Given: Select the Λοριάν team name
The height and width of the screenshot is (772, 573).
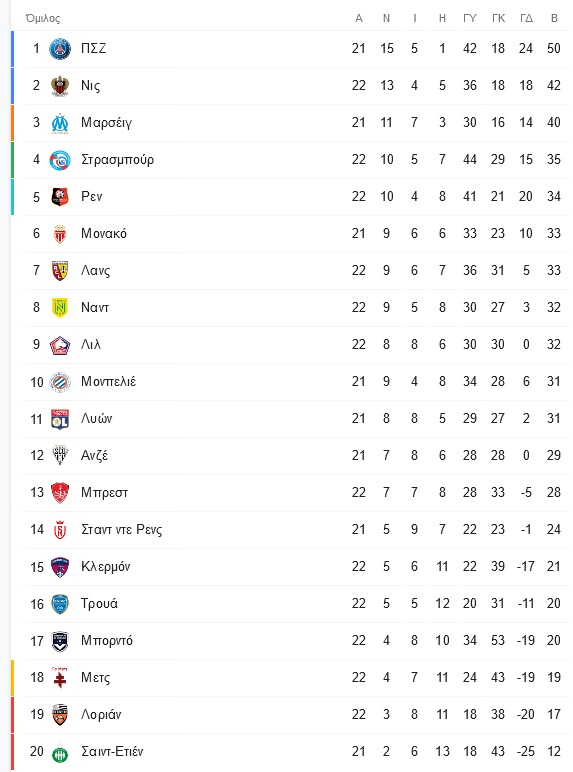Looking at the screenshot, I should pyautogui.click(x=101, y=714).
